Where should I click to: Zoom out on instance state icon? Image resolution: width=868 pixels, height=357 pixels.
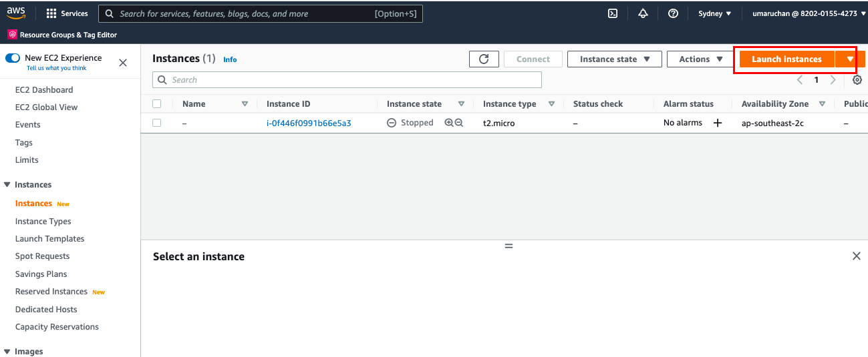(x=459, y=123)
